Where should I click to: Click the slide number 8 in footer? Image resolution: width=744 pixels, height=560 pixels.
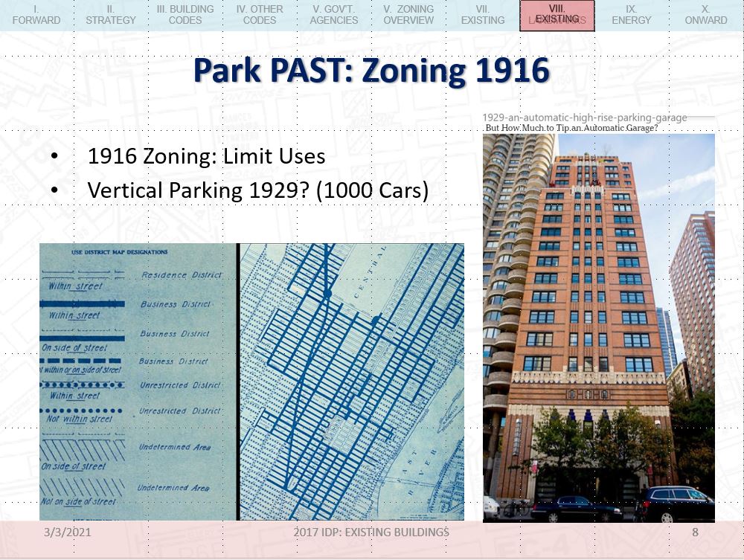point(695,532)
